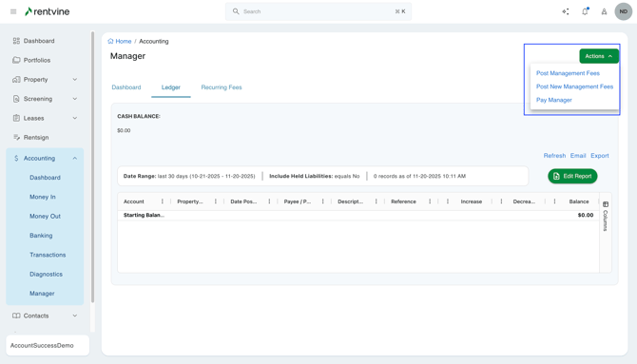637x364 pixels.
Task: Click the Leases clipboard icon
Action: [16, 118]
